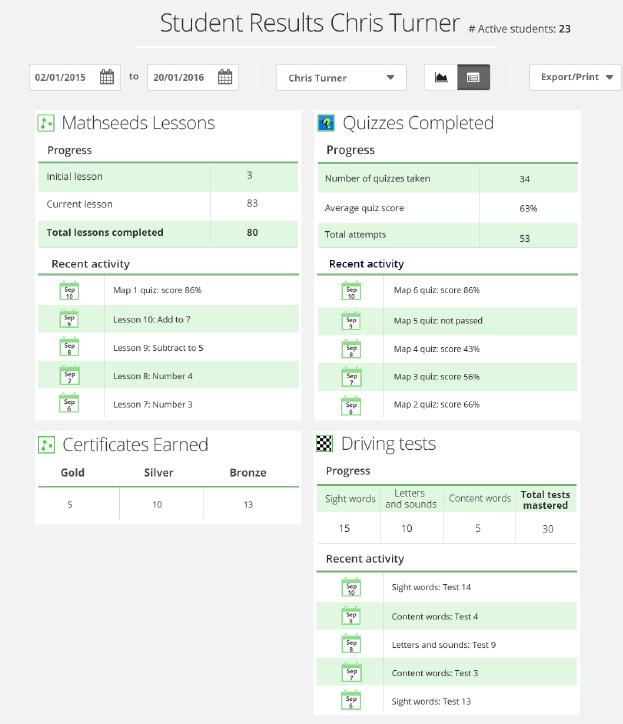The height and width of the screenshot is (724, 623).
Task: Click the calendar icon beside Map 1 quiz
Action: click(x=70, y=291)
